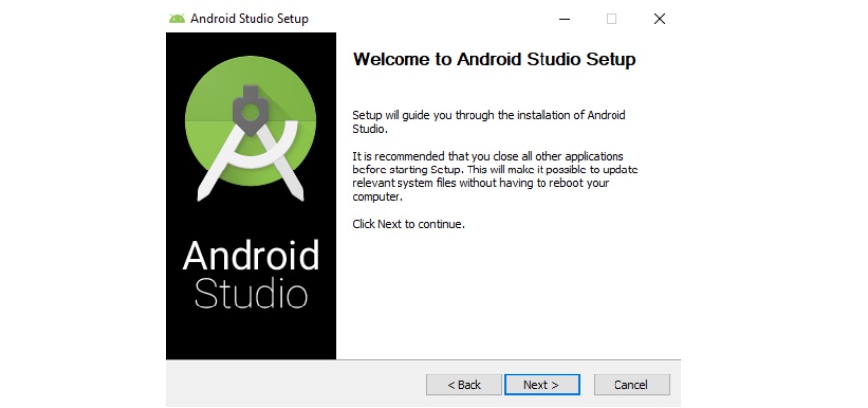Click the Android icon in the title bar
The width and height of the screenshot is (868, 408).
click(x=177, y=19)
